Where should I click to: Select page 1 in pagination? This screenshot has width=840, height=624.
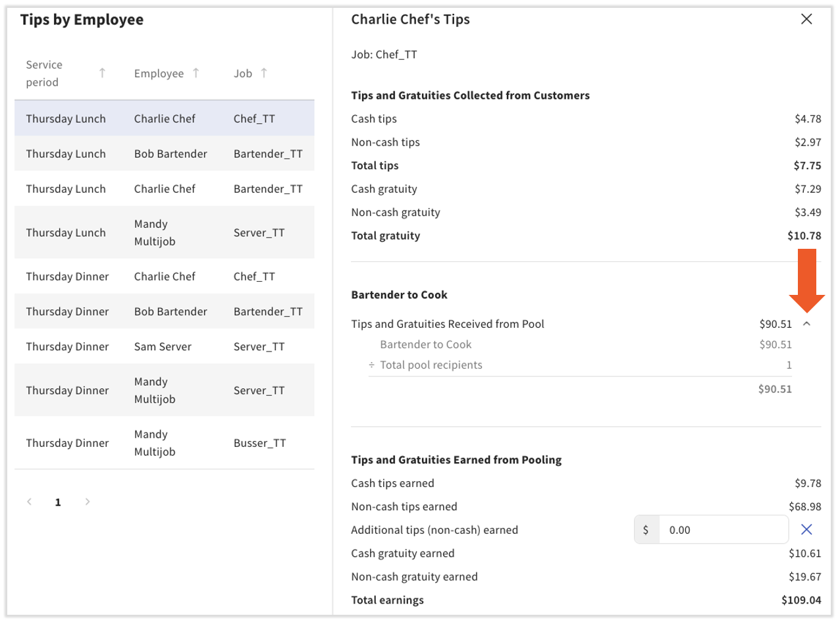(58, 502)
